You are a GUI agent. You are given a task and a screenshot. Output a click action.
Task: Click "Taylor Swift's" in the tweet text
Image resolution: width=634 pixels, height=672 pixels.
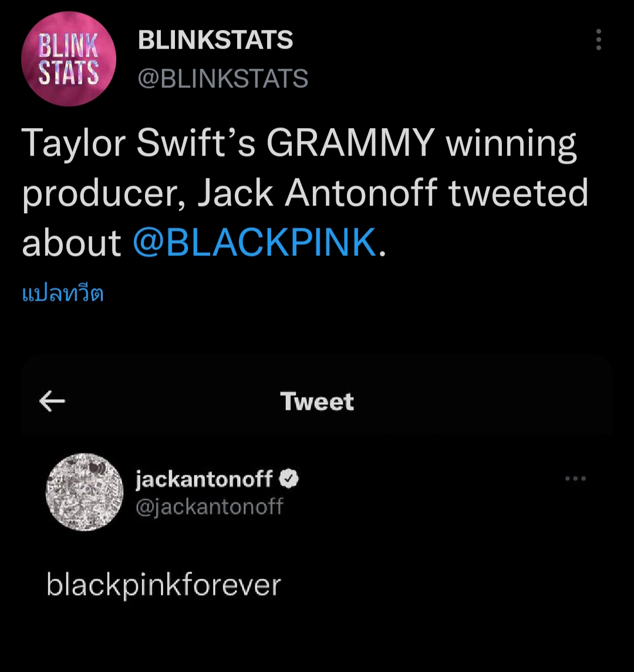tap(138, 145)
